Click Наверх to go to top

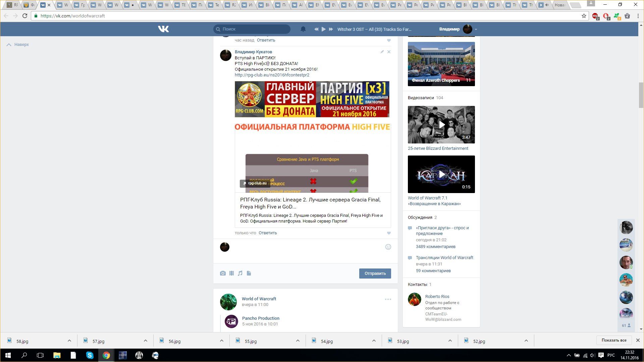coord(18,45)
